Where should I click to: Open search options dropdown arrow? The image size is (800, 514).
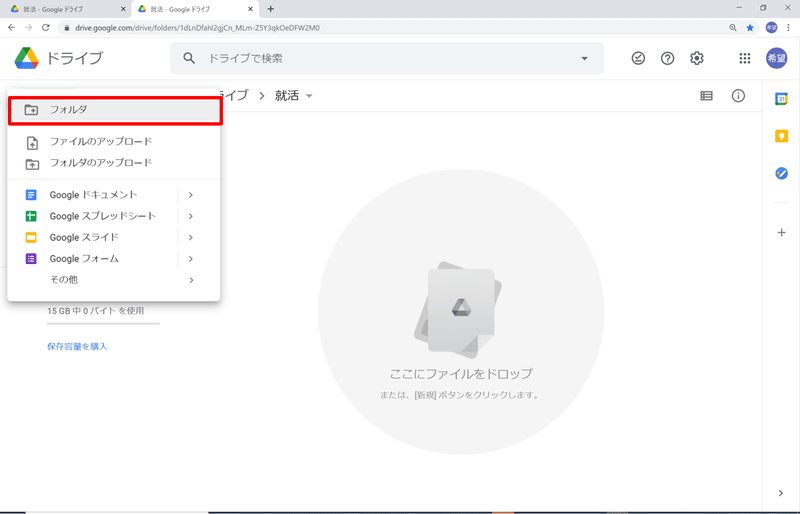pos(584,58)
